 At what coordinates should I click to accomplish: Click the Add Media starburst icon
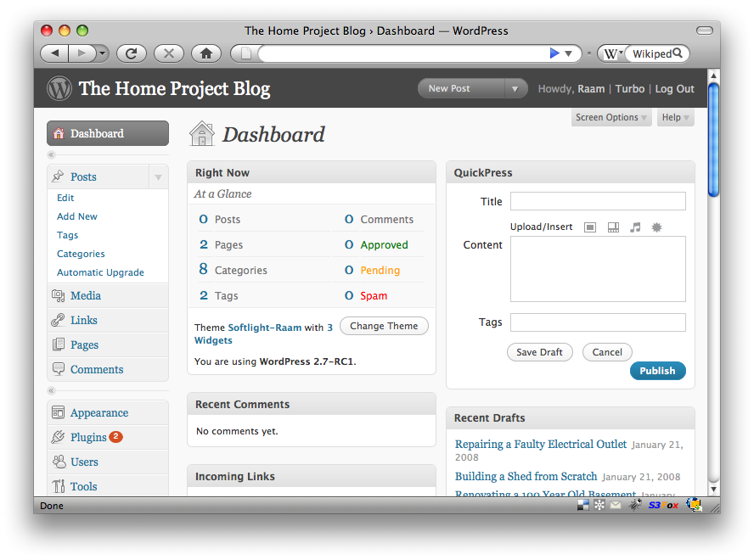tap(656, 227)
